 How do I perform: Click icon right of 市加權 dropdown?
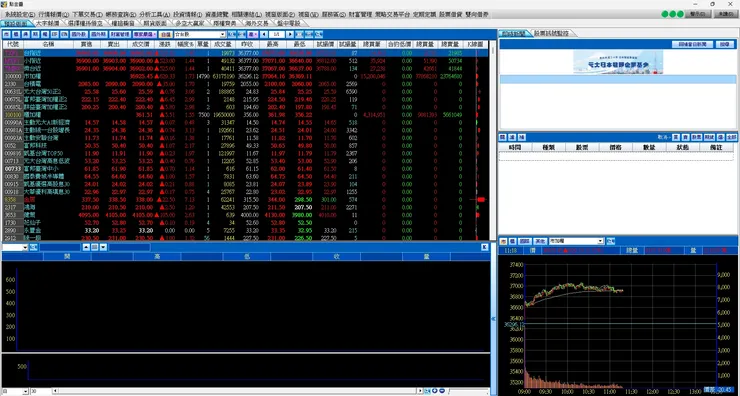pos(610,241)
